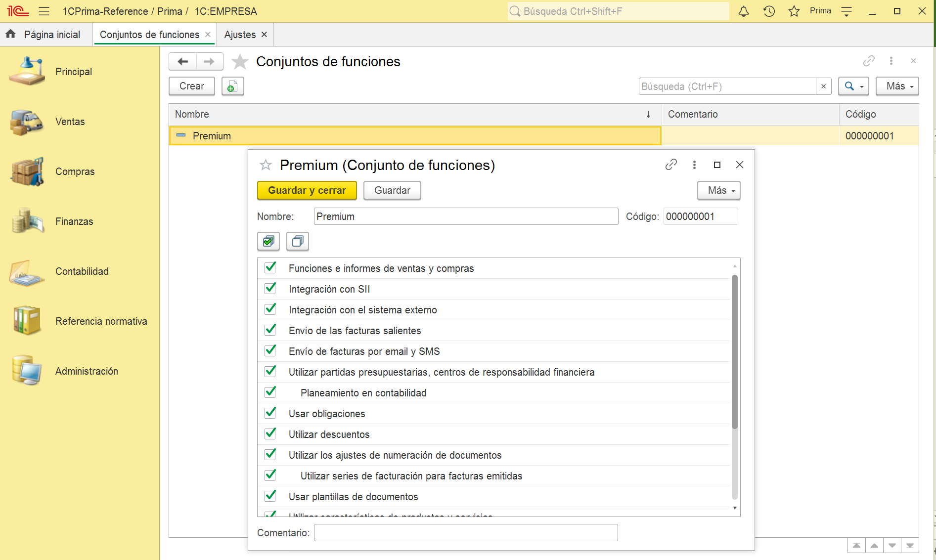Click Guardar y cerrar button

[x=307, y=190]
